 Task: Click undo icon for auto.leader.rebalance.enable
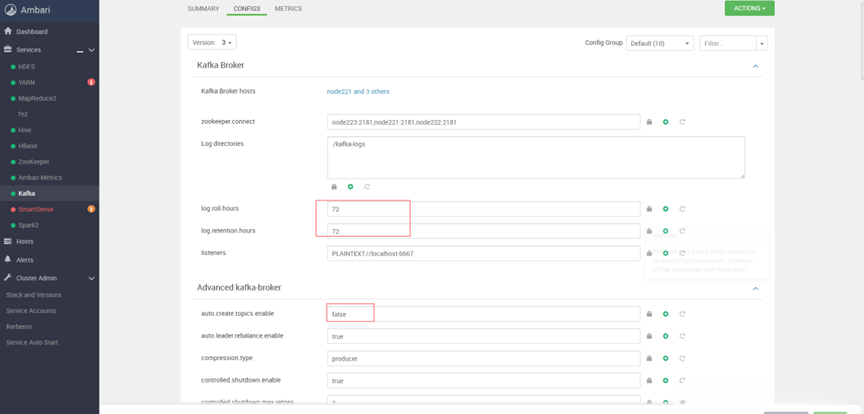click(x=682, y=336)
